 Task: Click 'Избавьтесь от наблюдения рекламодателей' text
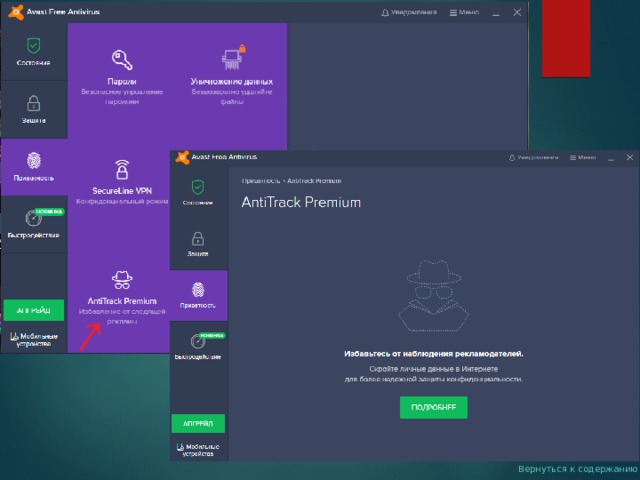[x=433, y=354]
